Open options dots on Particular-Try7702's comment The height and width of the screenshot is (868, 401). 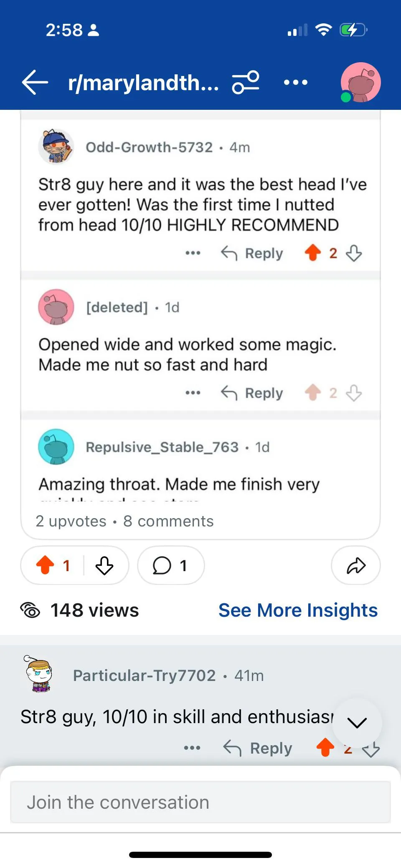(x=192, y=748)
